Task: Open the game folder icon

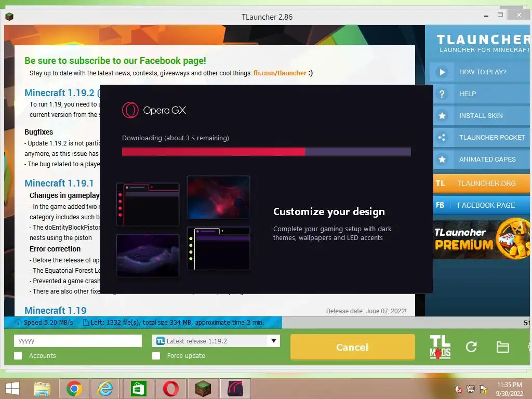Action: click(502, 347)
